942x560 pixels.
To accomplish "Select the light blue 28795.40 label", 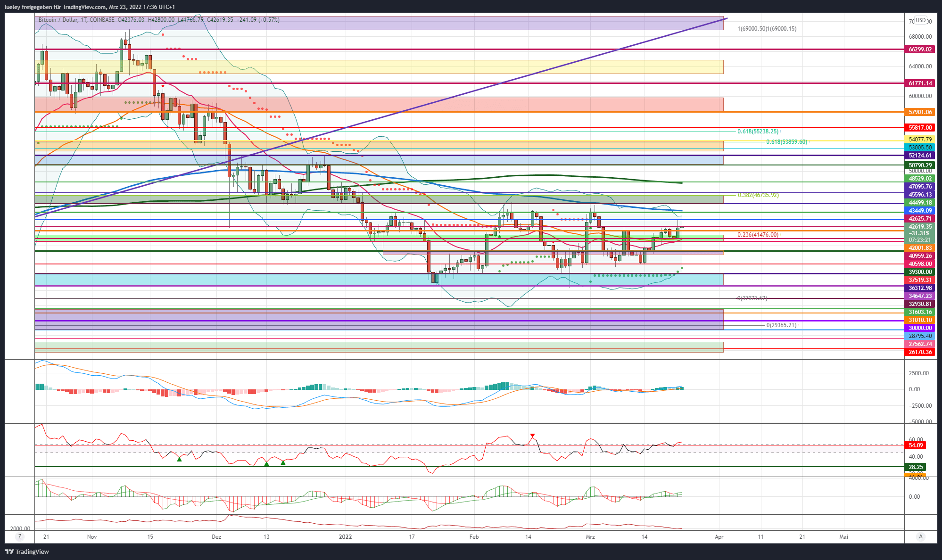I will coord(920,336).
